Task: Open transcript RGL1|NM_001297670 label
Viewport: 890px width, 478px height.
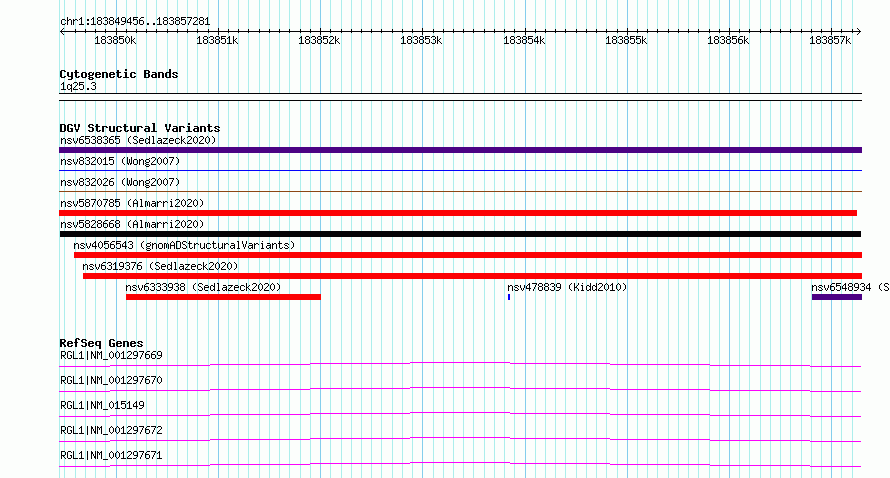Action: (111, 380)
